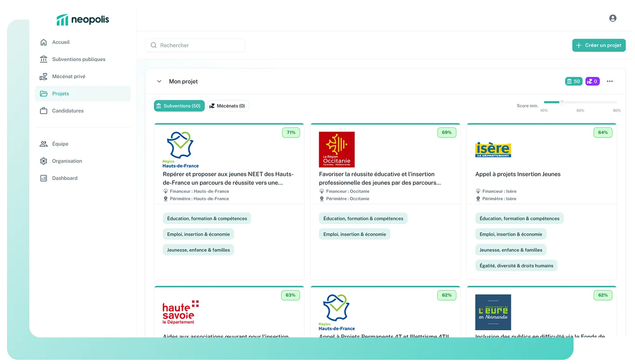This screenshot has height=364, width=635.
Task: Click the Dashboard chart icon
Action: tap(44, 179)
